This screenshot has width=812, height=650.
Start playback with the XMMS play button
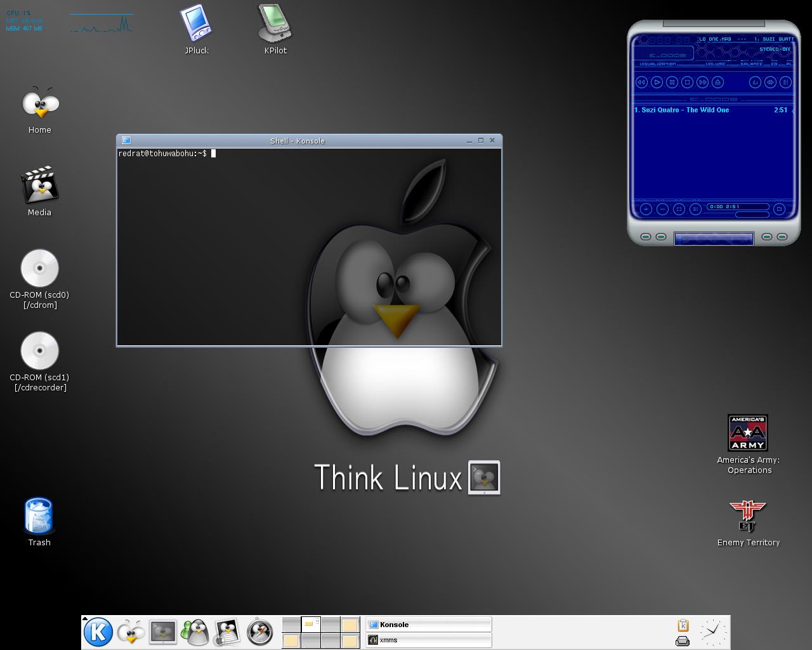click(x=657, y=82)
